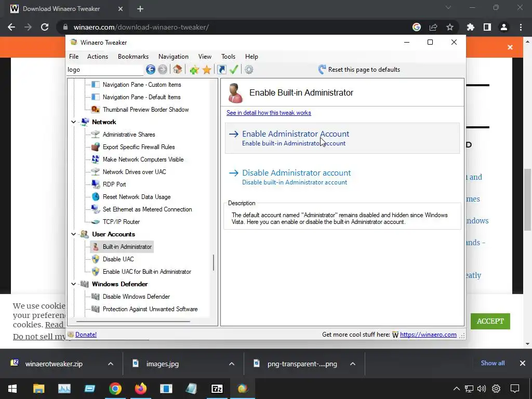Expand winaerotweaker.zip download options chevron

pyautogui.click(x=111, y=364)
